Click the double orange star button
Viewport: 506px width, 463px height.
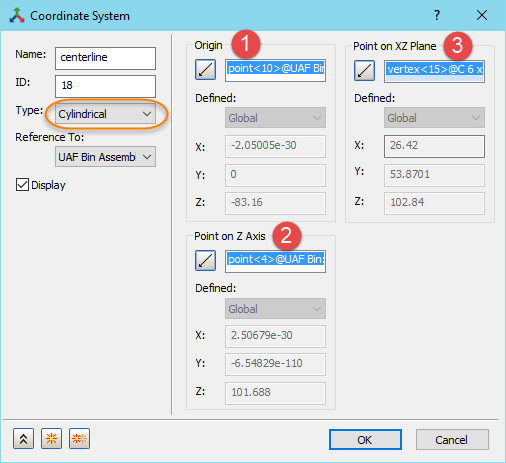point(79,439)
